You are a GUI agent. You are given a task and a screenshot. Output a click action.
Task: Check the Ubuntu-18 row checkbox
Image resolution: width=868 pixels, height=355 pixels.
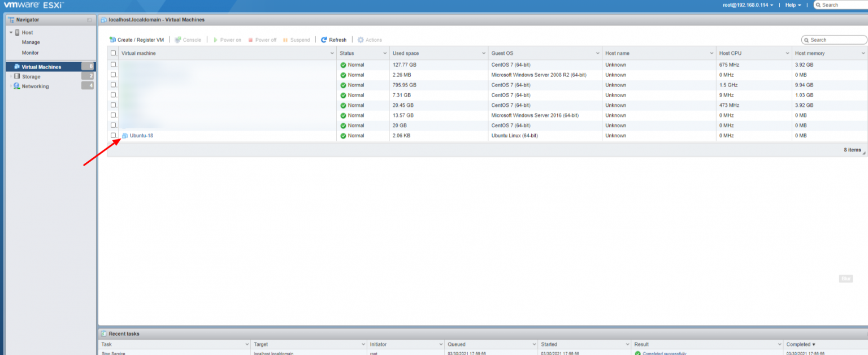coord(114,135)
